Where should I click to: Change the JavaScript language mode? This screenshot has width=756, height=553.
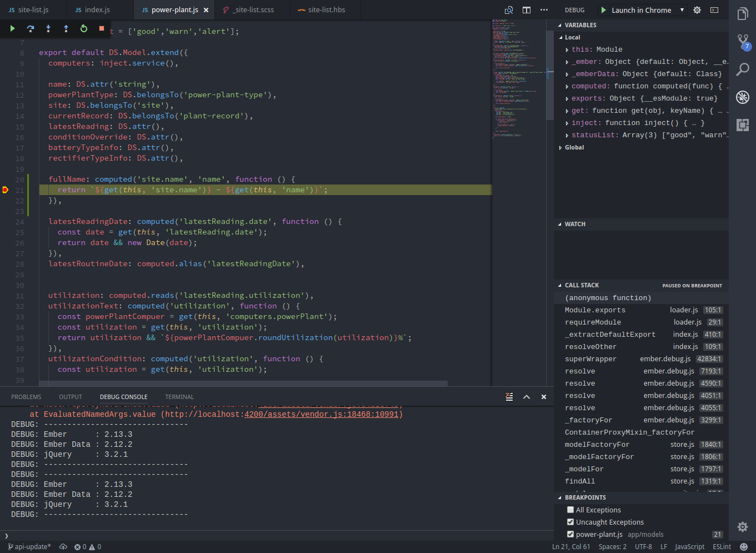(689, 547)
